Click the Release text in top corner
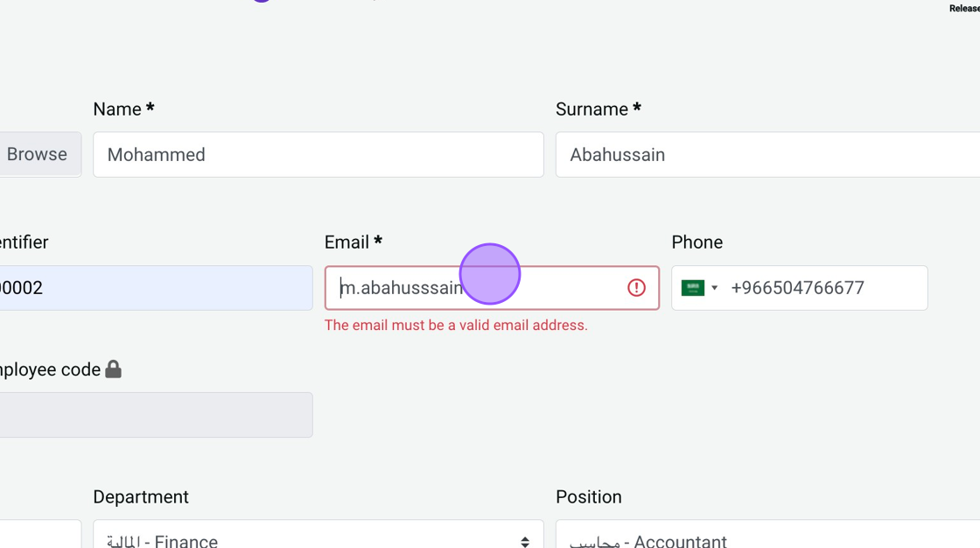This screenshot has height=548, width=980. (x=964, y=9)
